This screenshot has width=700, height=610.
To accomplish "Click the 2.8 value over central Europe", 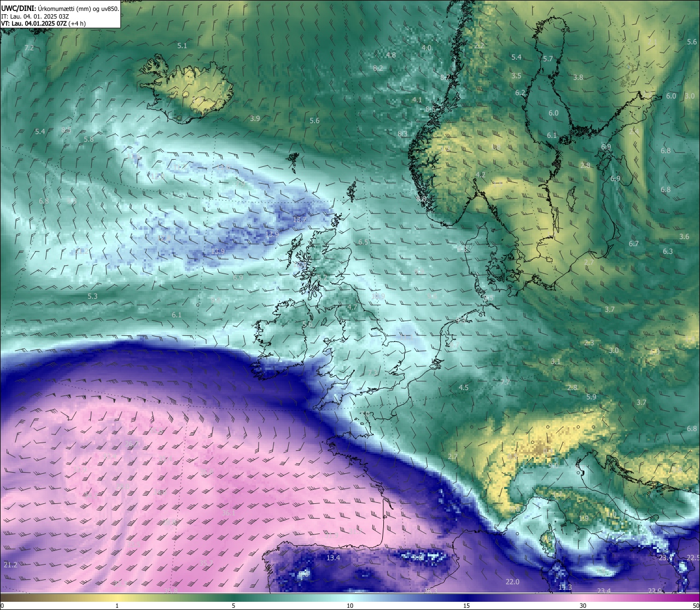I will 572,387.
